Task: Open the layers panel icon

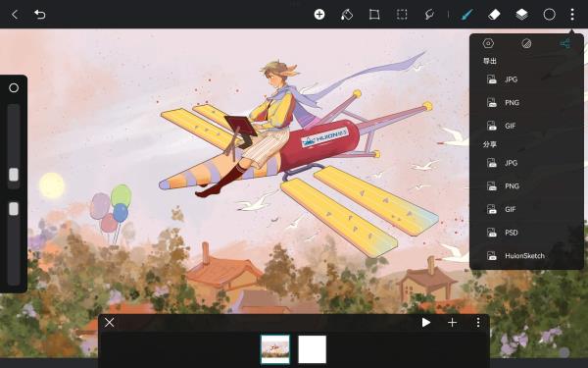Action: click(x=521, y=15)
